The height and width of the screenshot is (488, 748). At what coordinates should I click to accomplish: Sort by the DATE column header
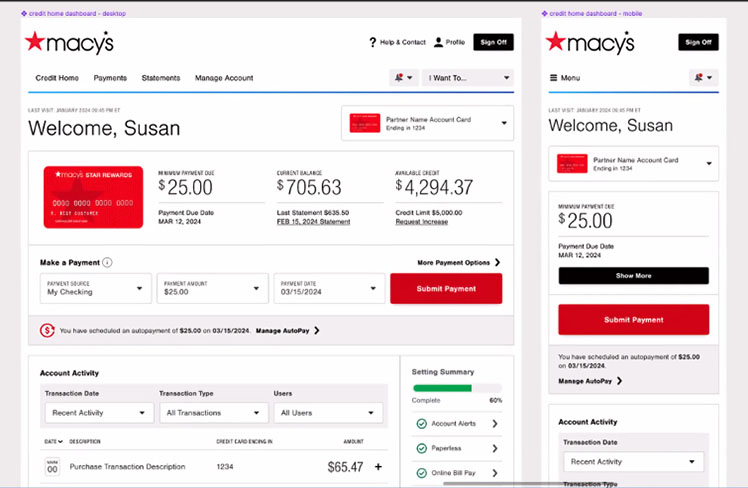click(x=53, y=441)
